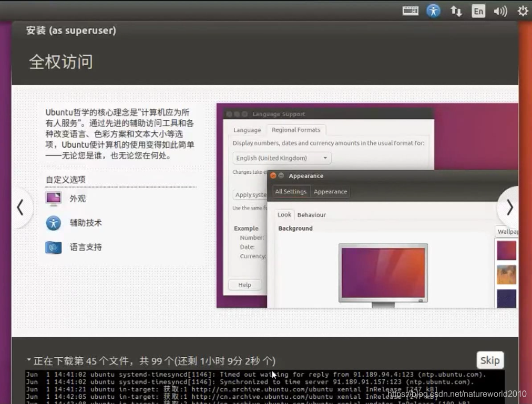Open the sound volume indicator
532x404 pixels.
(500, 11)
